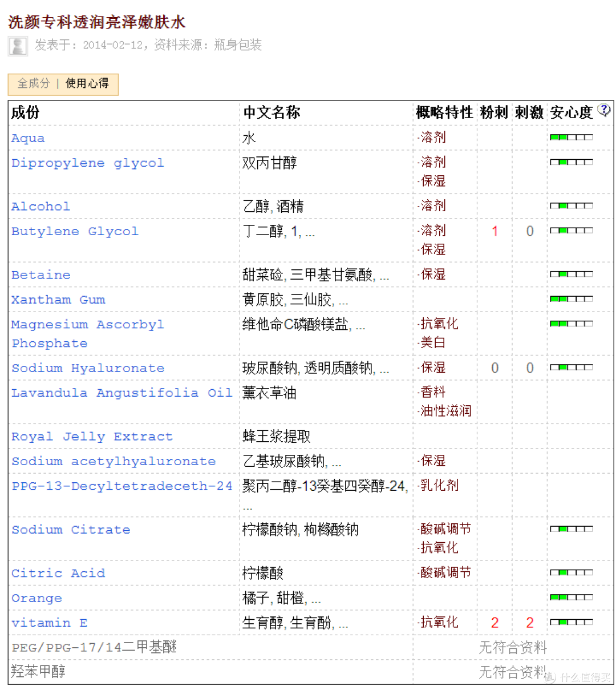Expand ellipsis after 黄原胶, 三仙胶
The width and height of the screenshot is (616, 690).
coord(343,302)
